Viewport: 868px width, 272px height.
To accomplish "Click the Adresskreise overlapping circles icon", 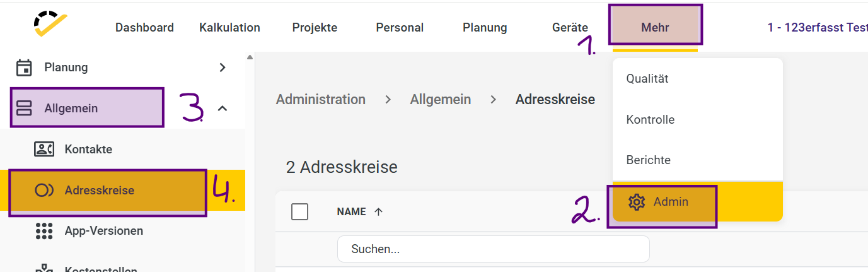I will 43,191.
